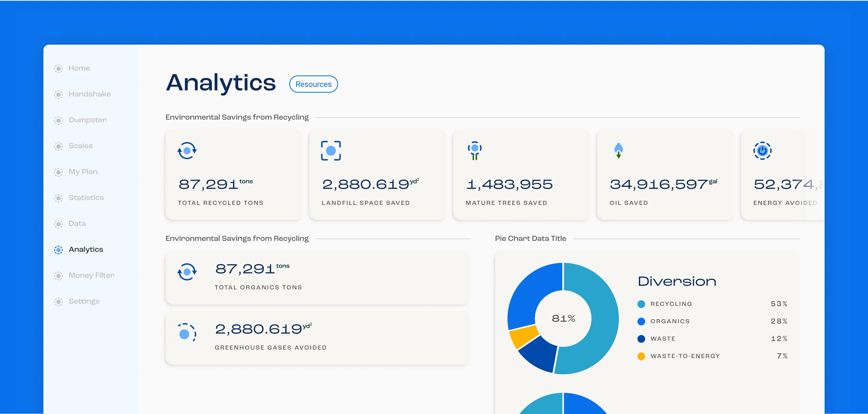Click the Settings sidebar icon
This screenshot has height=414, width=868.
[x=58, y=301]
